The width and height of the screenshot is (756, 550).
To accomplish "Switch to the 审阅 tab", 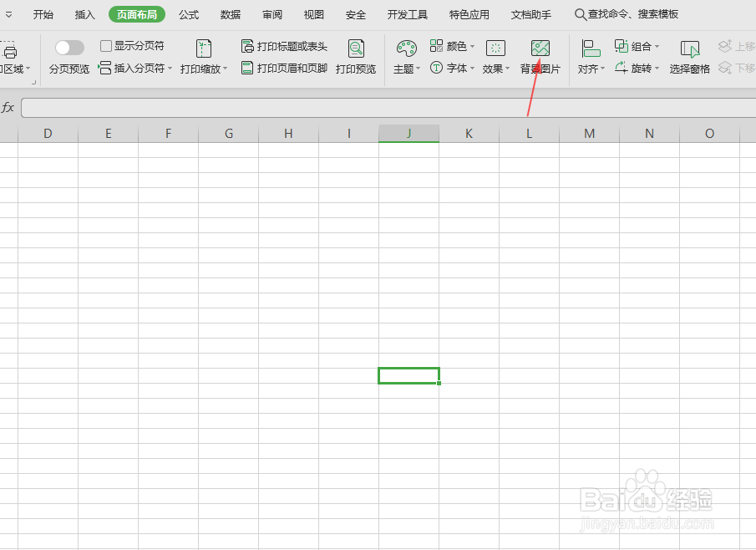I will pos(272,14).
